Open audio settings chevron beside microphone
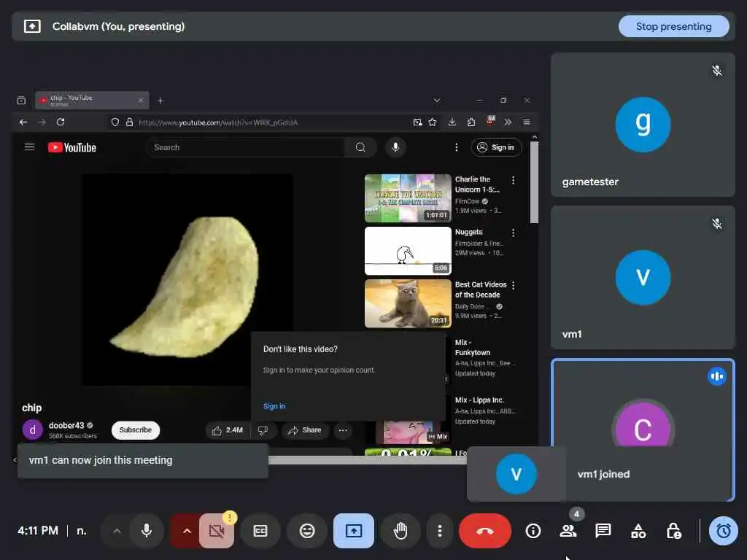Screen dimensions: 747x560 click(117, 531)
